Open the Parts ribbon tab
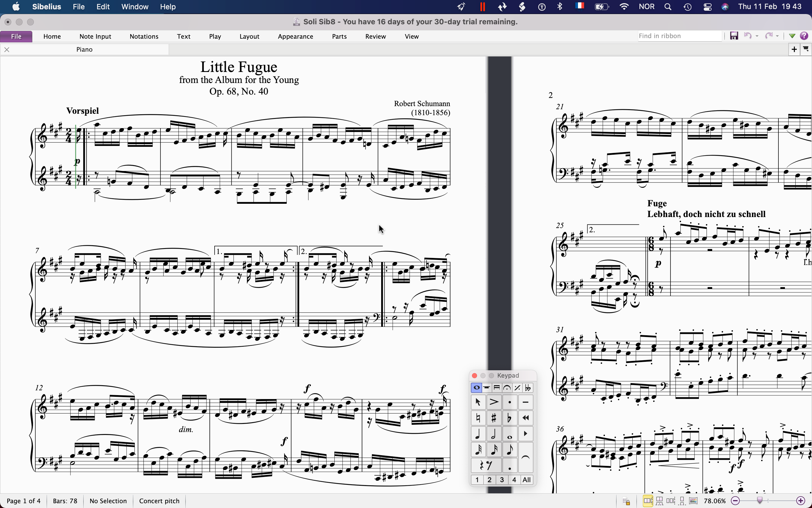This screenshot has width=812, height=508. [339, 36]
